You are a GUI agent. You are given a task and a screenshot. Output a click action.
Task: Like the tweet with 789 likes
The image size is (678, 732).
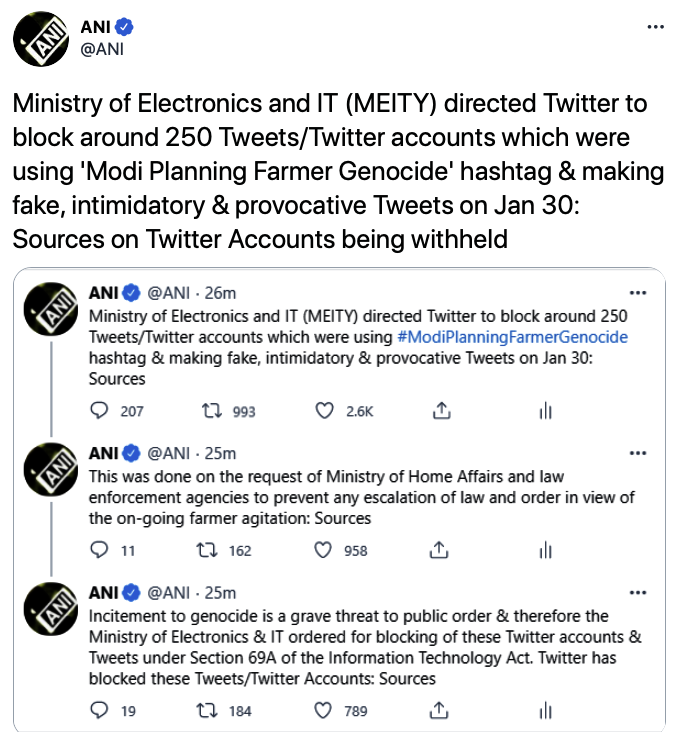tap(324, 710)
